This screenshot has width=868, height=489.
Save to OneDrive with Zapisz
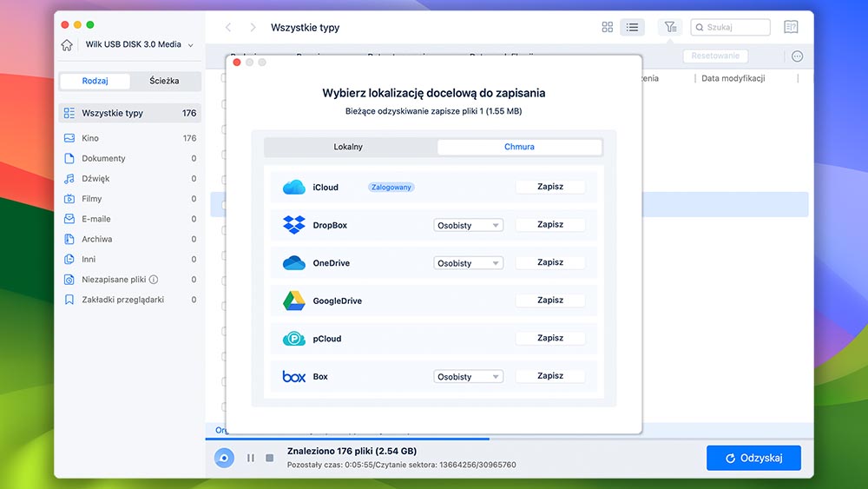[550, 262]
